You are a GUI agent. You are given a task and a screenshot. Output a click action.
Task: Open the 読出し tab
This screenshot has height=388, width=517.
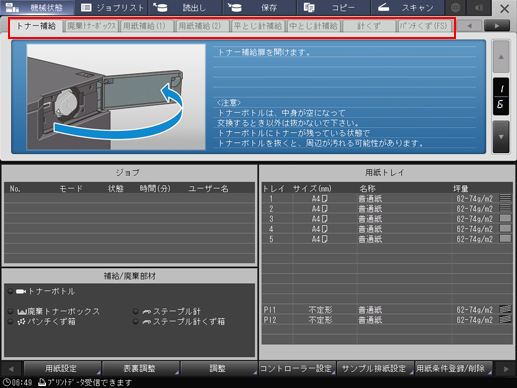[x=185, y=7]
